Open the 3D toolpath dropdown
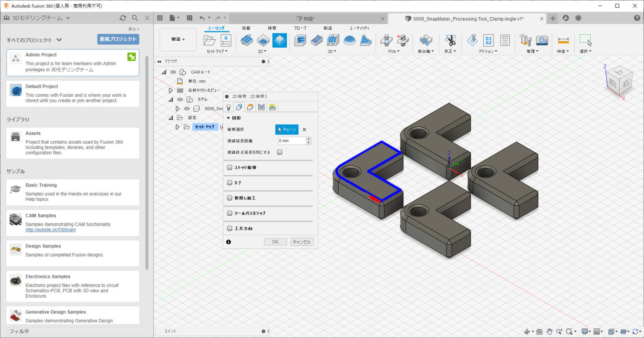Viewport: 644px width, 338px height. pos(332,51)
